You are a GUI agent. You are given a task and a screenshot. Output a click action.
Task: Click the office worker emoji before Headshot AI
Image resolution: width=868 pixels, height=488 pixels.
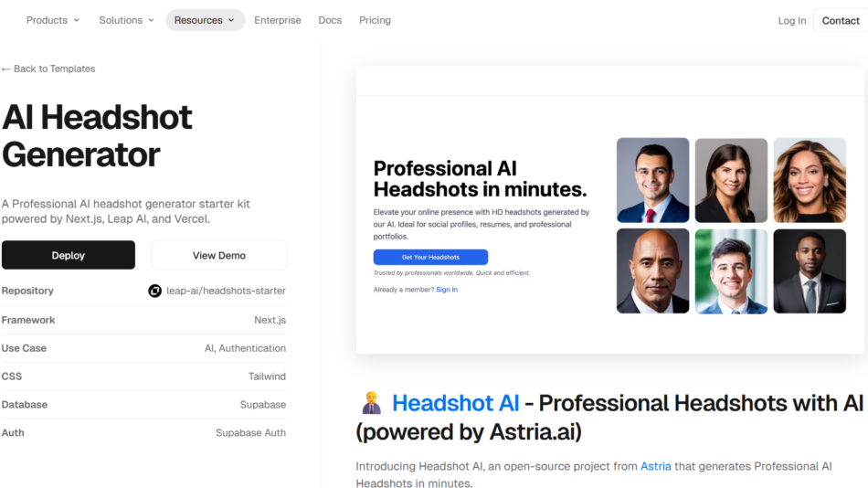point(372,404)
